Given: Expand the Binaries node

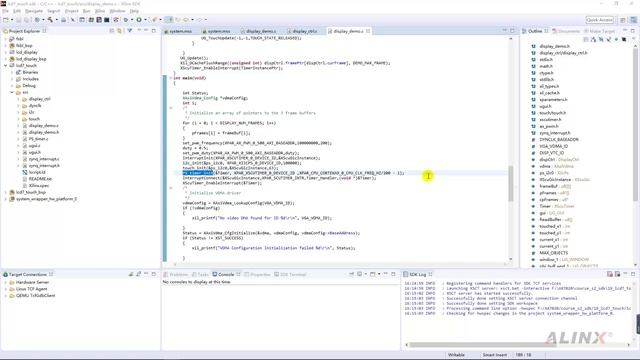Looking at the screenshot, I should (12, 72).
